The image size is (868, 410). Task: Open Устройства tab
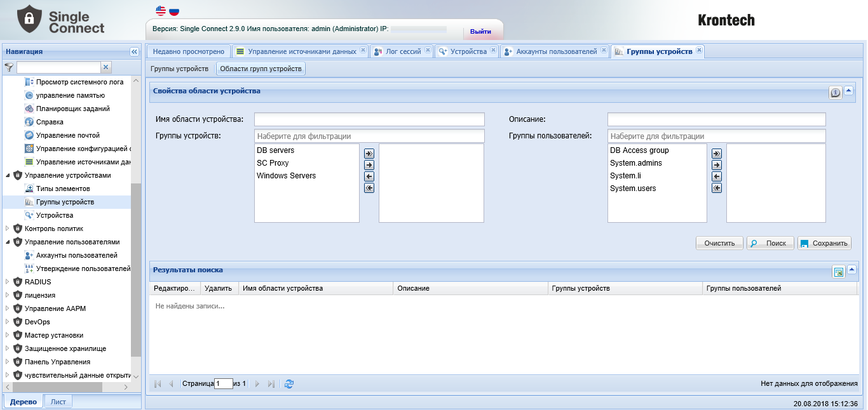coord(468,51)
